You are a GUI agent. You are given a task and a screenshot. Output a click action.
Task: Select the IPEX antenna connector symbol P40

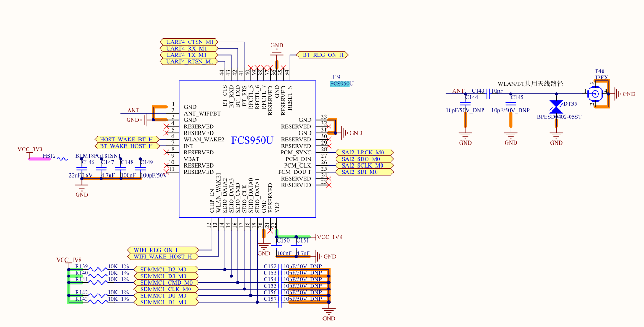[x=596, y=94]
